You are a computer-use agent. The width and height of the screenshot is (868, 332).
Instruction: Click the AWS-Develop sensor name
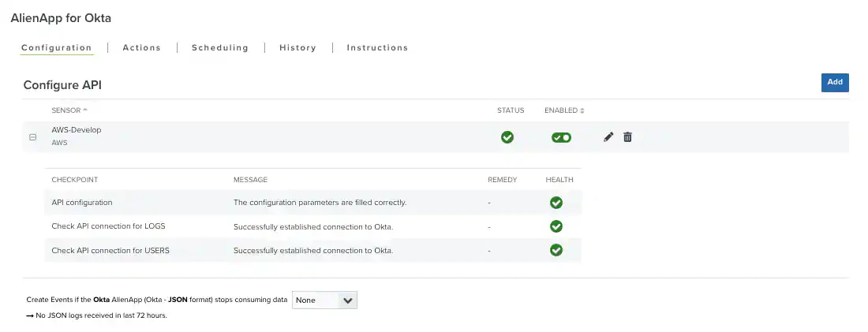pos(77,130)
